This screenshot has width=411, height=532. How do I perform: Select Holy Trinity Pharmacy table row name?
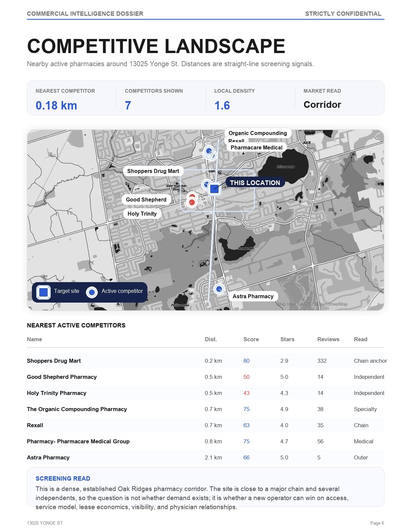(56, 393)
